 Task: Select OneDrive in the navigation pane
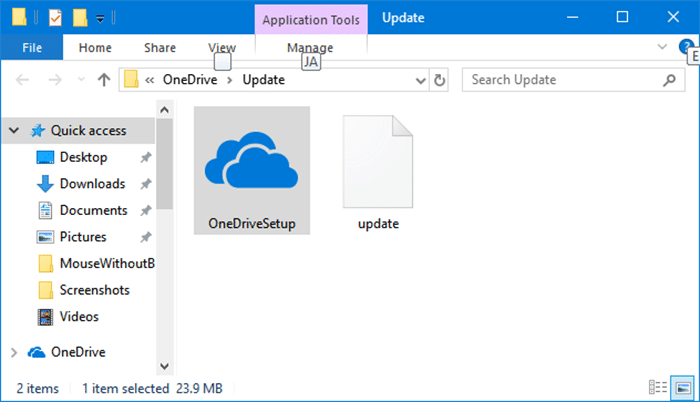78,352
